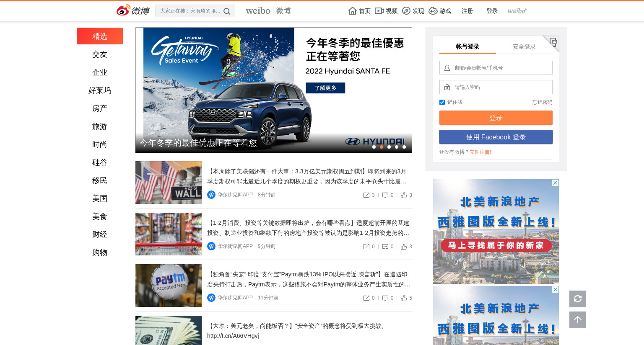Image resolution: width=644 pixels, height=345 pixels.
Task: Like the Paytm post
Action: (x=404, y=298)
